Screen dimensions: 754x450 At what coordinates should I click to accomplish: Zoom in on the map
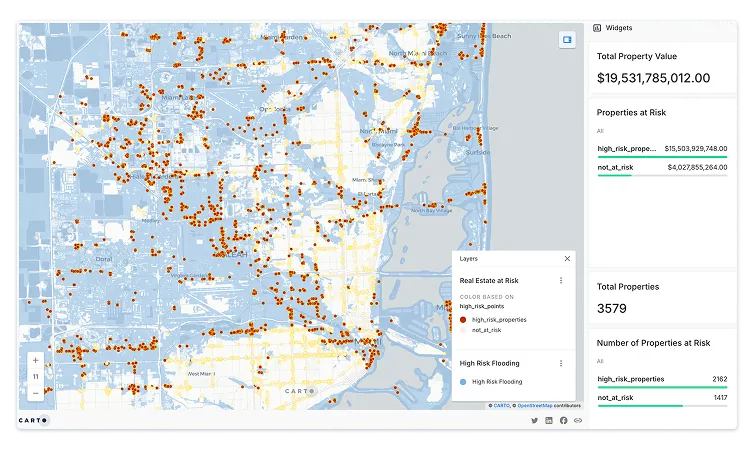click(35, 360)
